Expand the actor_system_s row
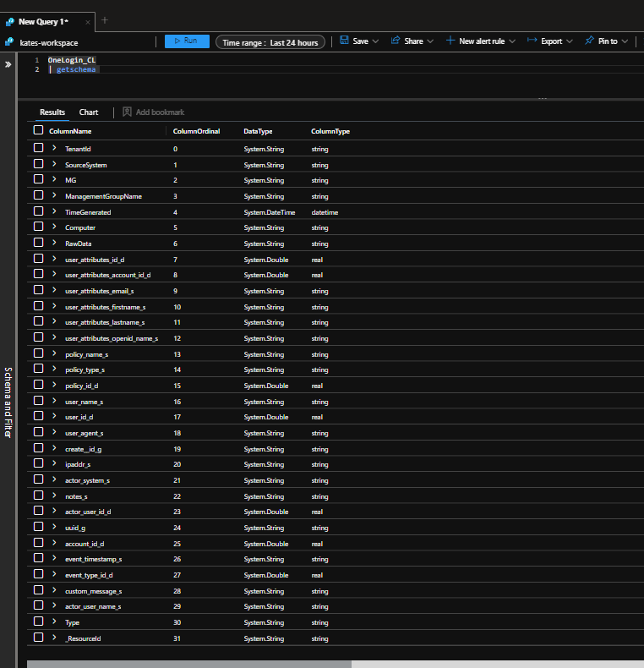 click(x=54, y=479)
